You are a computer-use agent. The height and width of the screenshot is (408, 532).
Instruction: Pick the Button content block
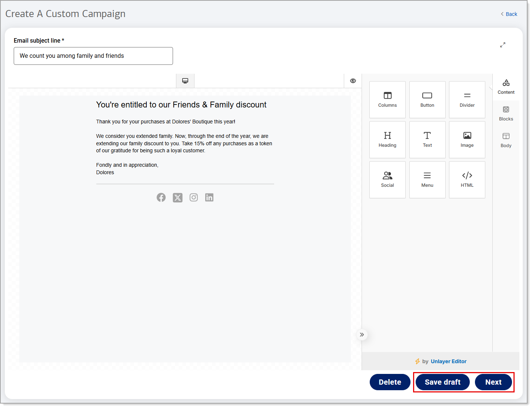(x=427, y=100)
